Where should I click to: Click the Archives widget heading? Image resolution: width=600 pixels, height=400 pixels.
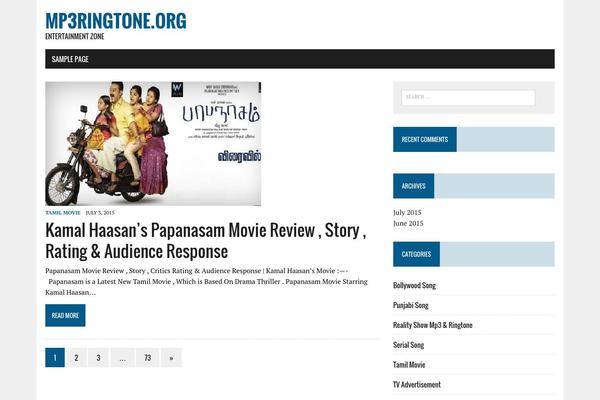point(414,186)
